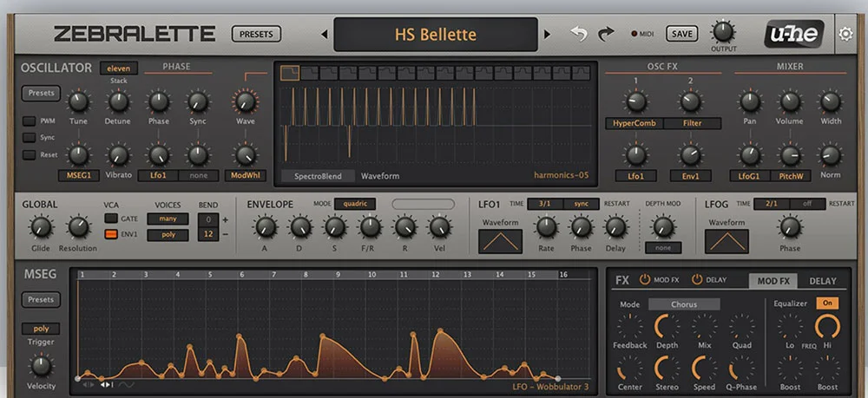Screen dimensions: 868x398
Task: Open the envelope mode quadratic dropdown
Action: coord(358,204)
